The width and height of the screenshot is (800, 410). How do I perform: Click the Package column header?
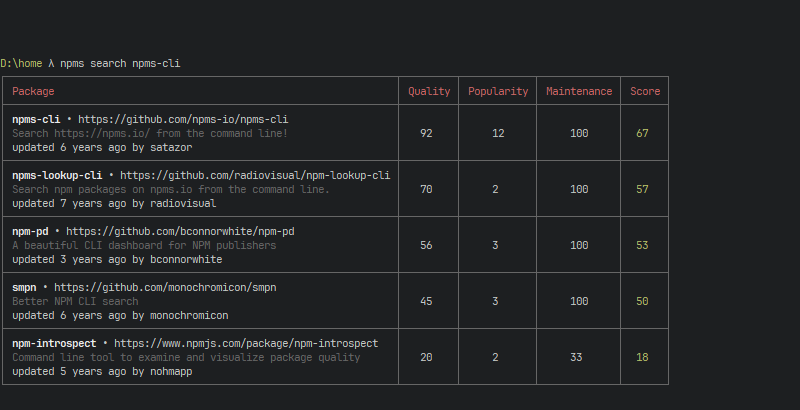pyautogui.click(x=33, y=91)
